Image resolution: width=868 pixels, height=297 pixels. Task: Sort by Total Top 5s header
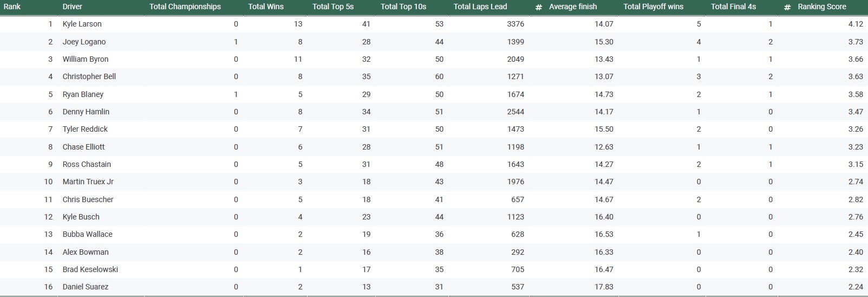pyautogui.click(x=332, y=7)
